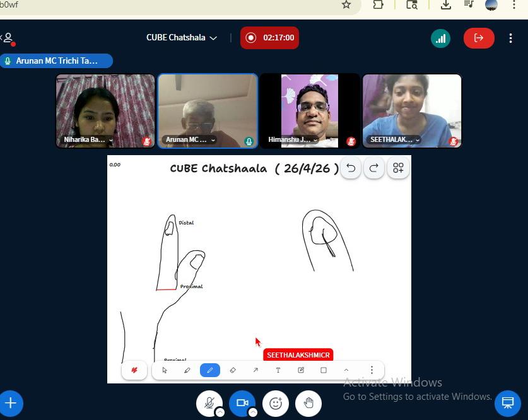
Task: Select the sticky note tool
Action: 301,370
